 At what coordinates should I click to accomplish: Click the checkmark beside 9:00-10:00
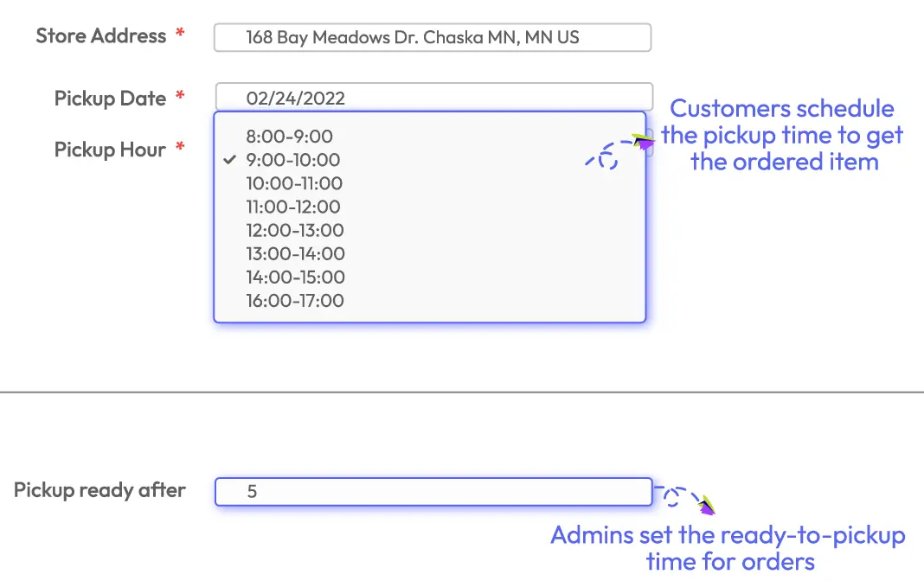[x=229, y=160]
